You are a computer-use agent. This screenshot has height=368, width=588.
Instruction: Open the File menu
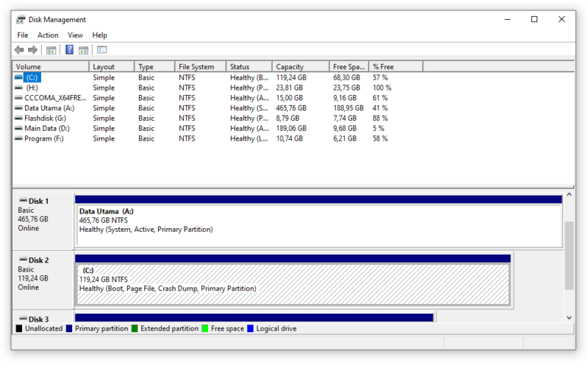[23, 35]
